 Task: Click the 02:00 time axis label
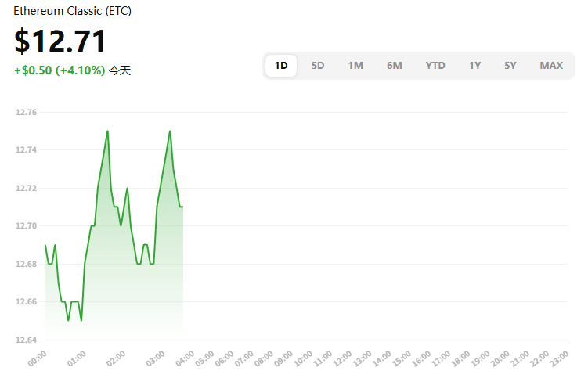pos(116,358)
